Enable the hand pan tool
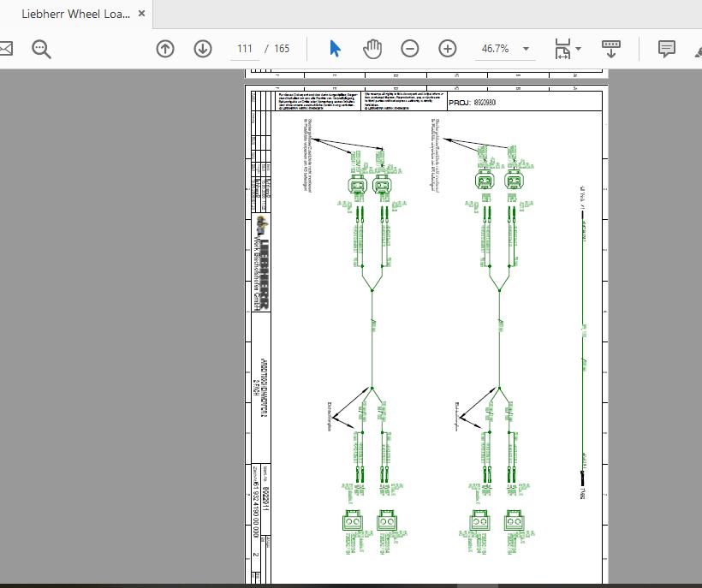 pyautogui.click(x=372, y=49)
